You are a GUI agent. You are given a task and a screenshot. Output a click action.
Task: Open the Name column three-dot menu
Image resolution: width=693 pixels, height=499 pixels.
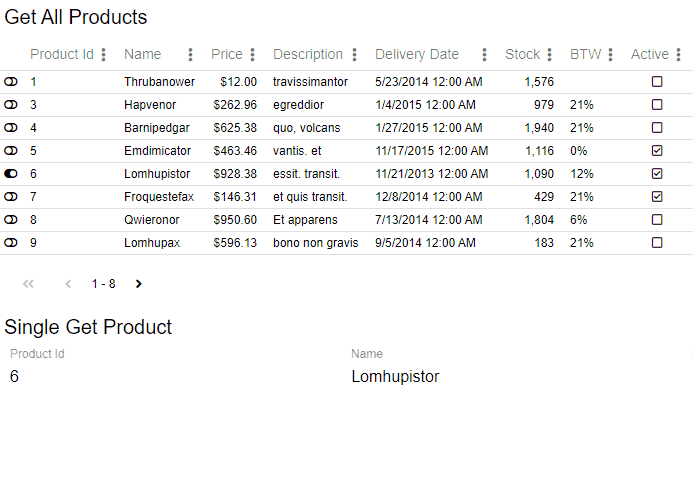[x=191, y=55]
